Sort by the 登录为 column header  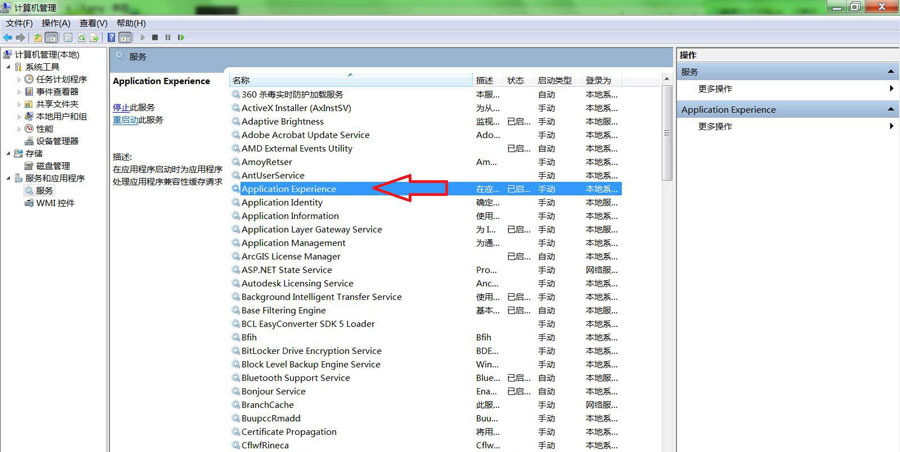[x=600, y=80]
